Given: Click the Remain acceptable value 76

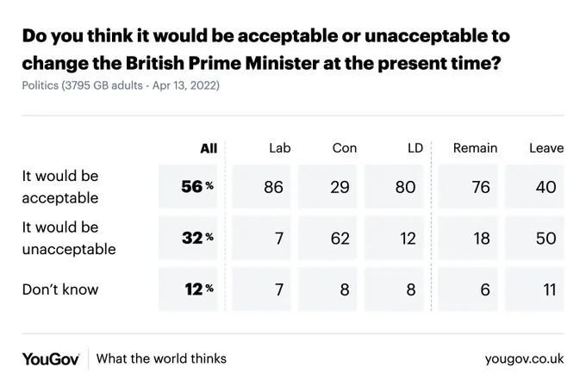Looking at the screenshot, I should coord(468,186).
